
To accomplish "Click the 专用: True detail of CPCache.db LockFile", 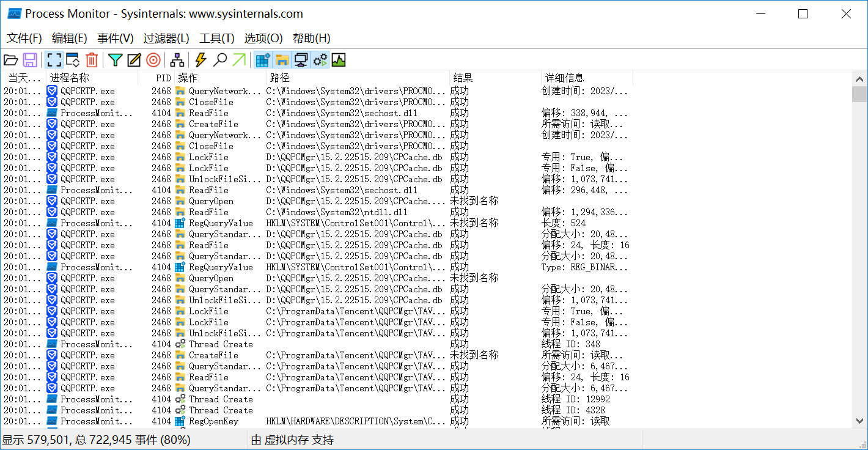I will (x=583, y=157).
